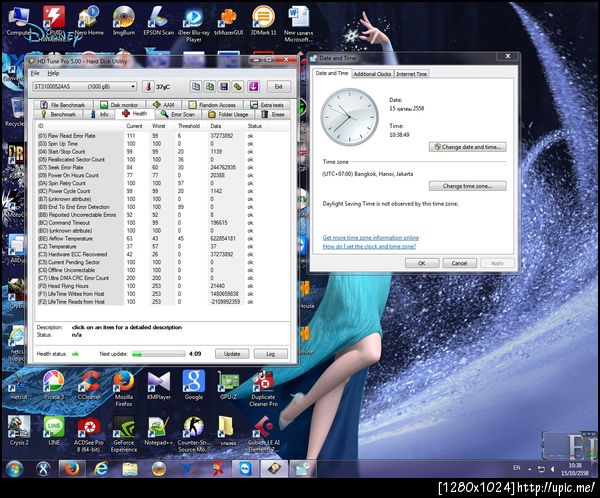Open the ImgBurn desktop icon
The width and height of the screenshot is (600, 498).
pos(124,22)
